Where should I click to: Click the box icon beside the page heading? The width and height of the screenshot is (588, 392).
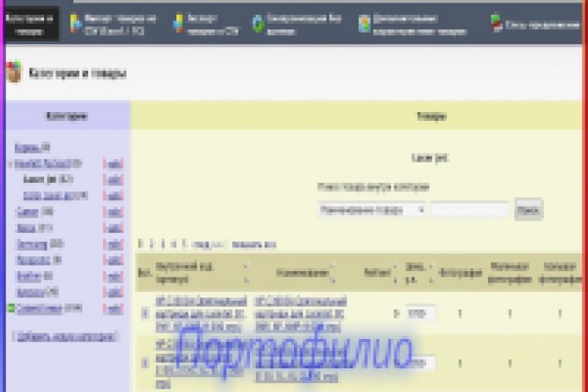[14, 71]
